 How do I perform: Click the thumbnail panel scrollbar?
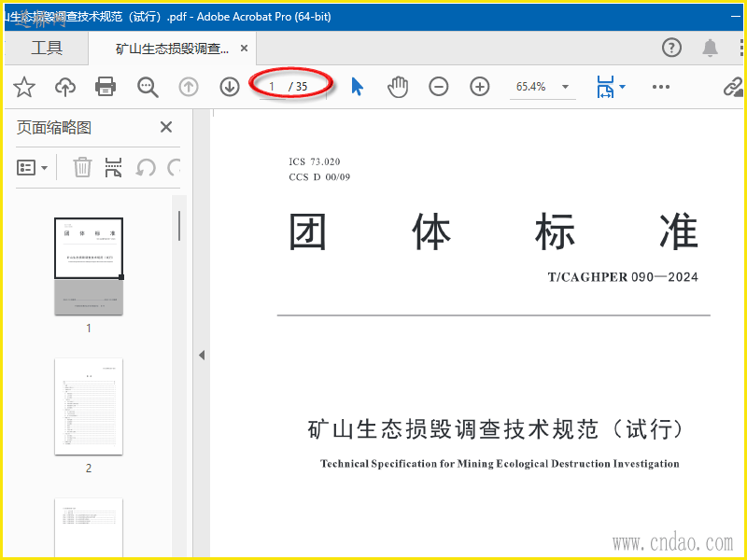tap(179, 226)
